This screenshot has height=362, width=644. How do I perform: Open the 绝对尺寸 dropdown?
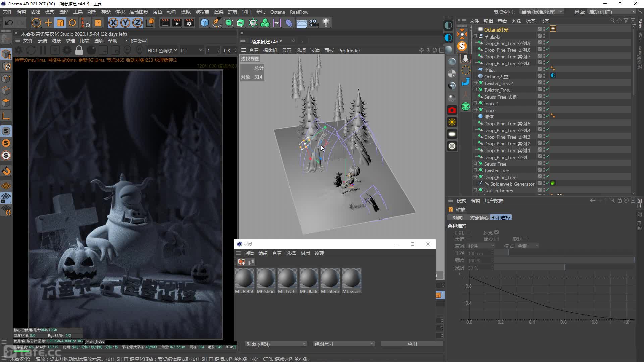[x=344, y=344]
